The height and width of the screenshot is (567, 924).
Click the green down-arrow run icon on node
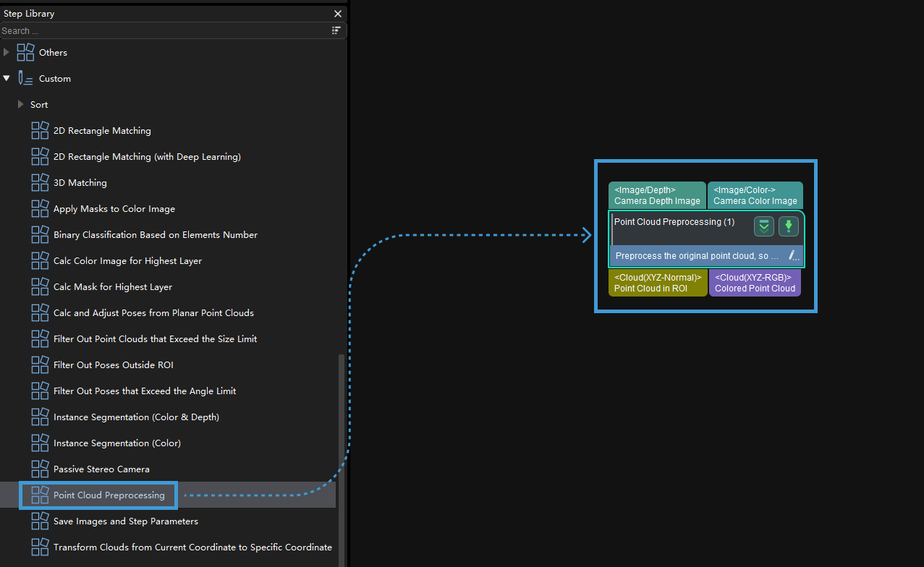(x=788, y=226)
